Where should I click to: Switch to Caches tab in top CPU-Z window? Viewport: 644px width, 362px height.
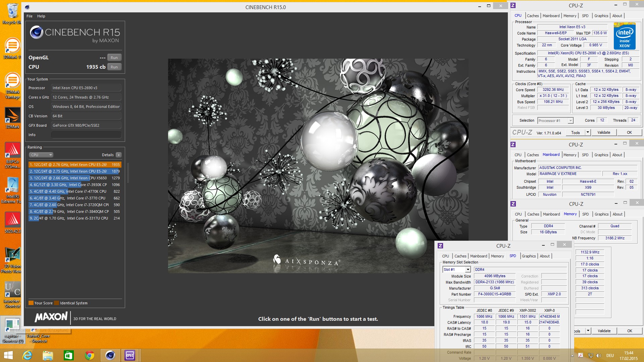(533, 16)
